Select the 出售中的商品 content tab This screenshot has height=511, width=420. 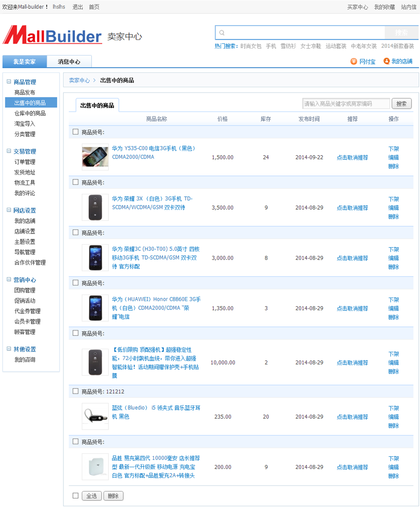(x=97, y=105)
